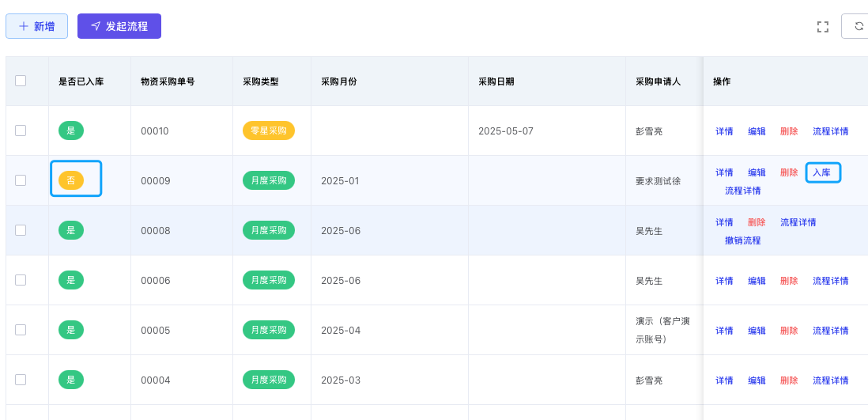Check the row 00006 checkbox
This screenshot has width=868, height=420.
click(x=21, y=280)
